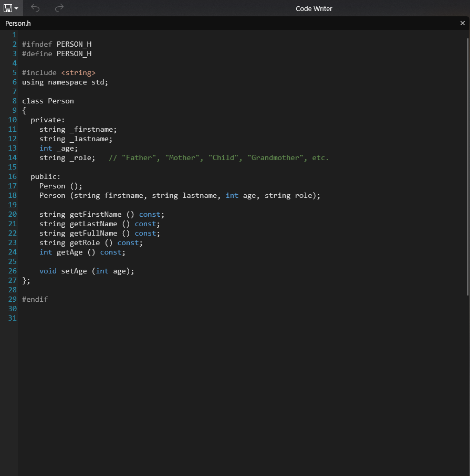The image size is (470, 476).
Task: Close the Person.h file tab
Action: click(x=463, y=23)
